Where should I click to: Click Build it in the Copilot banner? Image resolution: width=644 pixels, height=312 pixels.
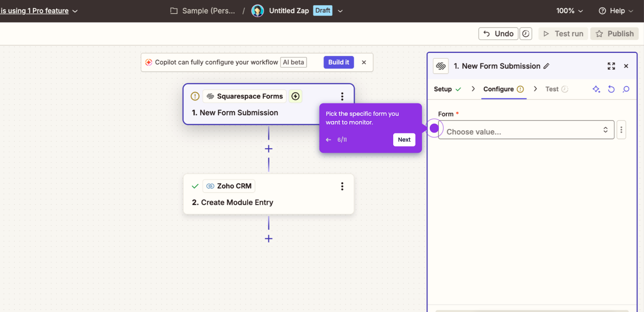(339, 62)
